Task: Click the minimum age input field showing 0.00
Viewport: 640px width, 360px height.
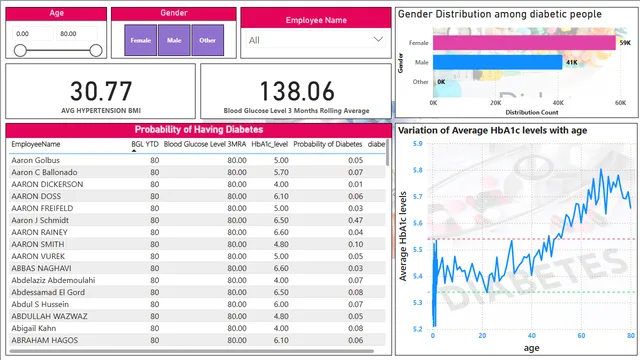Action: 33,33
